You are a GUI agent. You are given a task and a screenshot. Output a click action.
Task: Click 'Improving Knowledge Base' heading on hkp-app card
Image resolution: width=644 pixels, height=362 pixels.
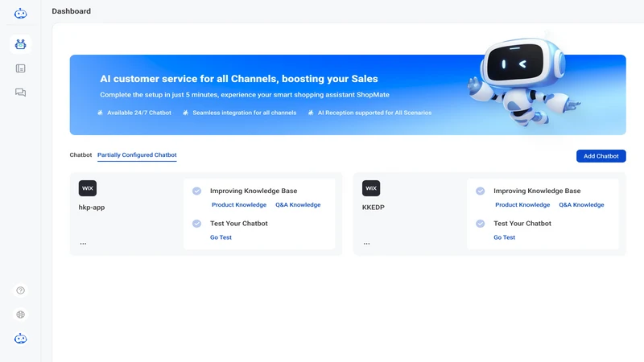(254, 191)
